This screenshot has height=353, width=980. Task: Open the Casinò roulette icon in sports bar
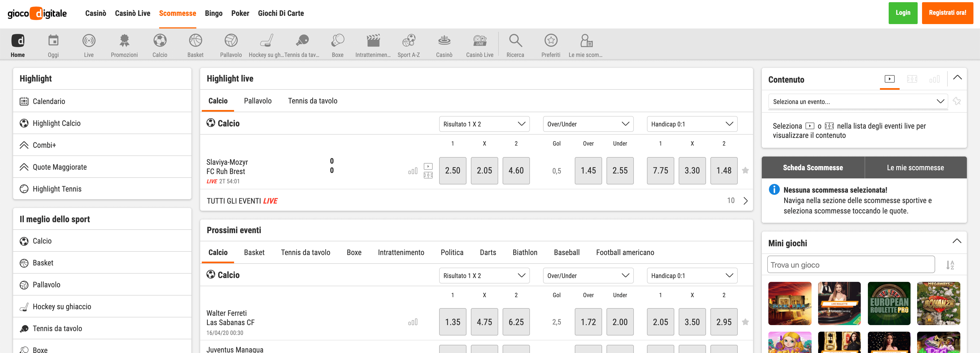tap(444, 40)
